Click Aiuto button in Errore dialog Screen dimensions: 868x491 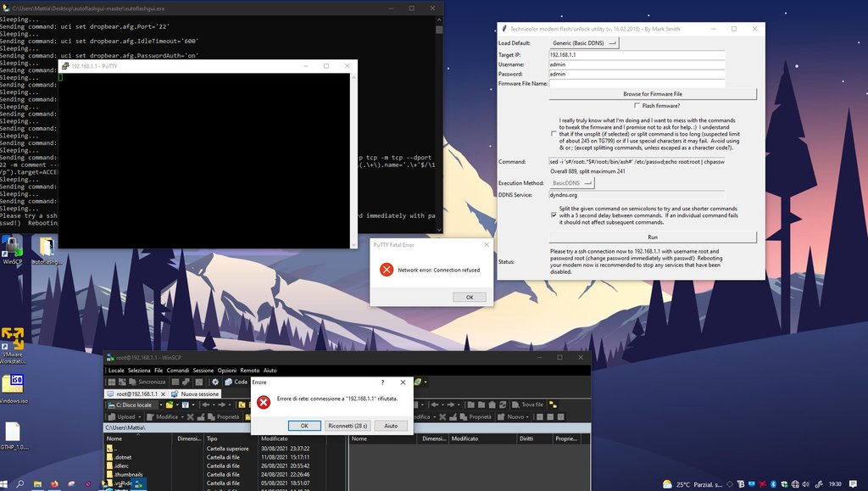[391, 426]
